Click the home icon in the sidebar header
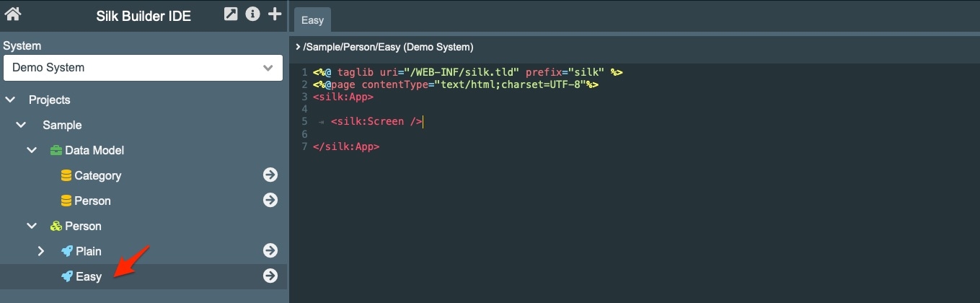This screenshot has height=303, width=980. click(12, 14)
